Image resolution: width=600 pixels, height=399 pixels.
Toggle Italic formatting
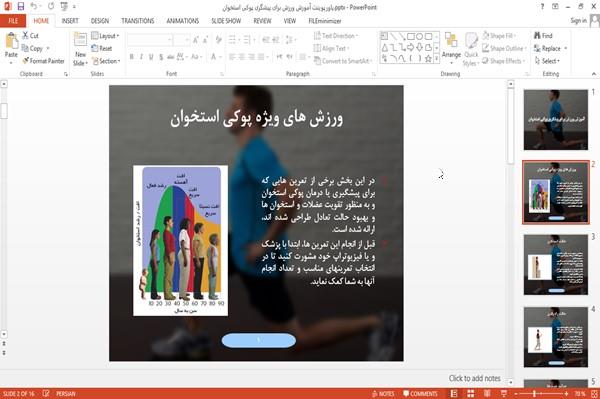click(x=141, y=57)
